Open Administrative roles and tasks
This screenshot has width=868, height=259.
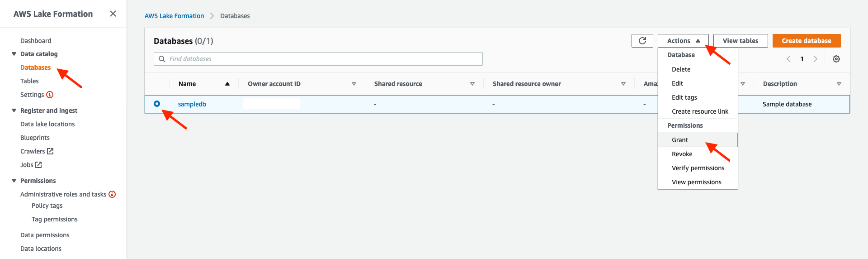[63, 194]
